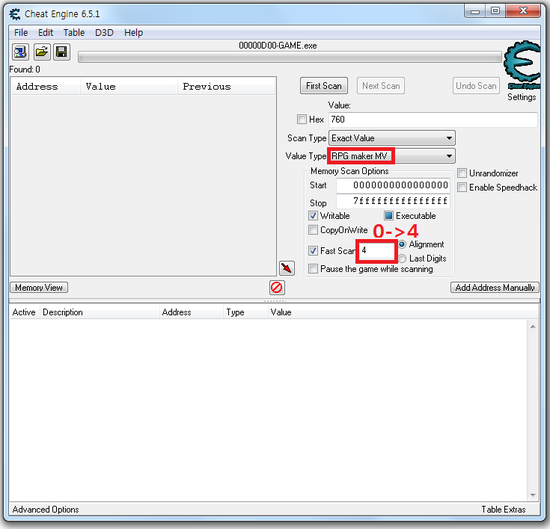550x529 pixels.
Task: Enable Pause the game while scanning
Action: (x=313, y=269)
